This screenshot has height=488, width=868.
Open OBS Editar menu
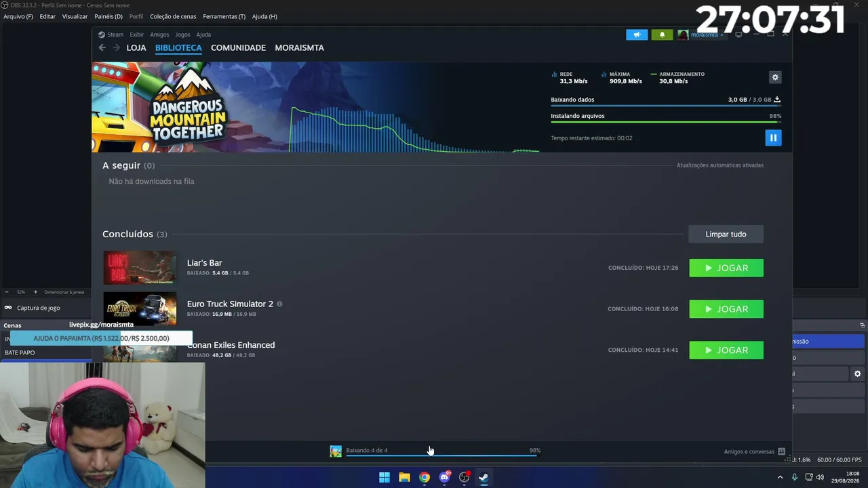point(47,16)
